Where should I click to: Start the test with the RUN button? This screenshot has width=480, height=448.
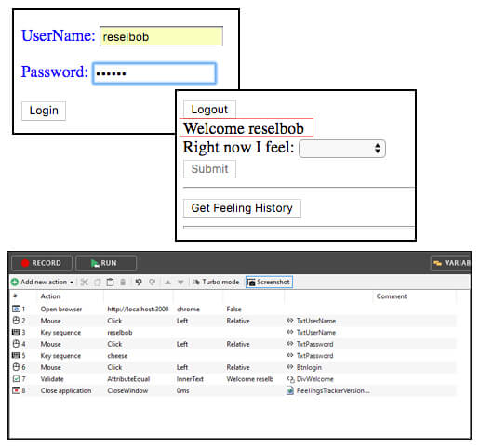click(106, 263)
